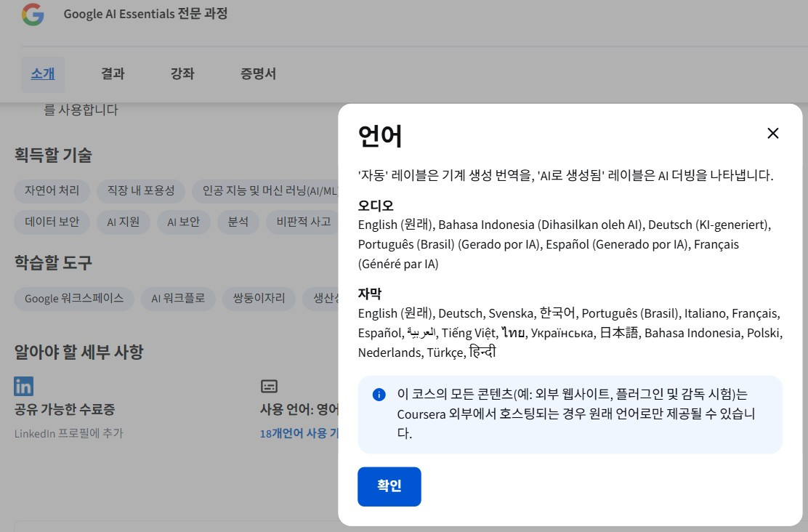
Task: Click the 획득할 기술 heading
Action: click(x=53, y=156)
